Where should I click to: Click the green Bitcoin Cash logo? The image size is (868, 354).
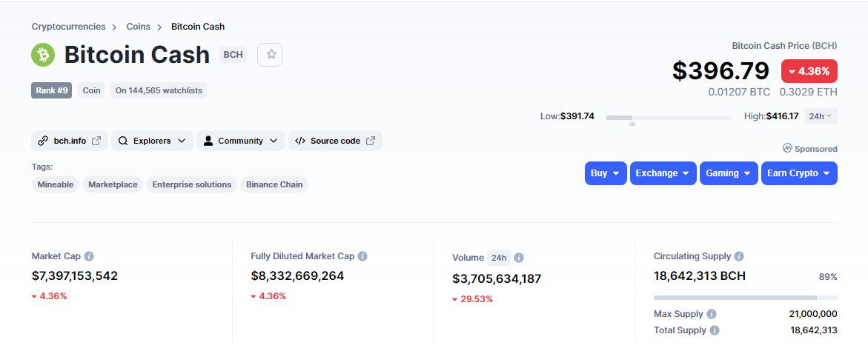(x=43, y=55)
